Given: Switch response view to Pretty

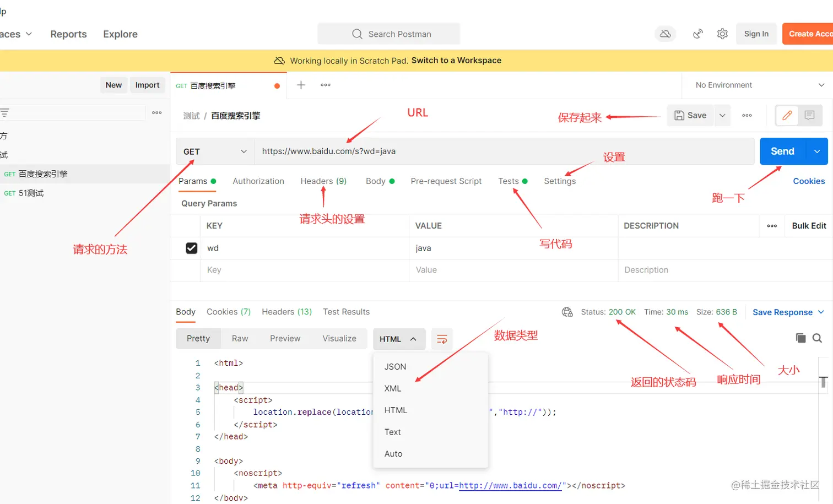Looking at the screenshot, I should point(198,339).
